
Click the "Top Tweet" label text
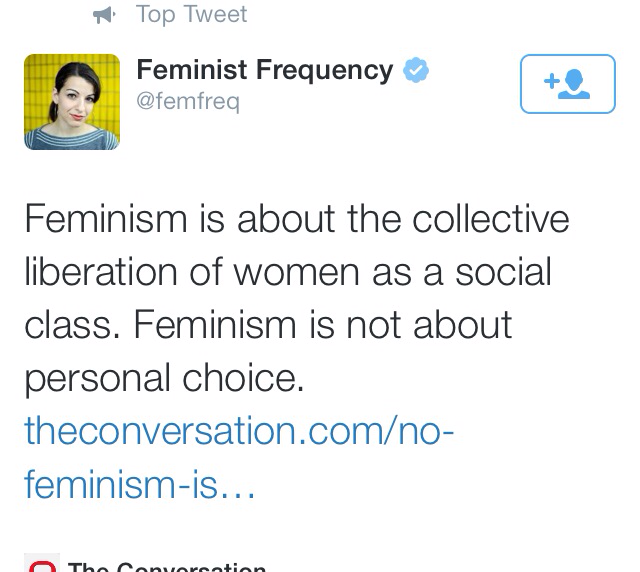pos(191,15)
